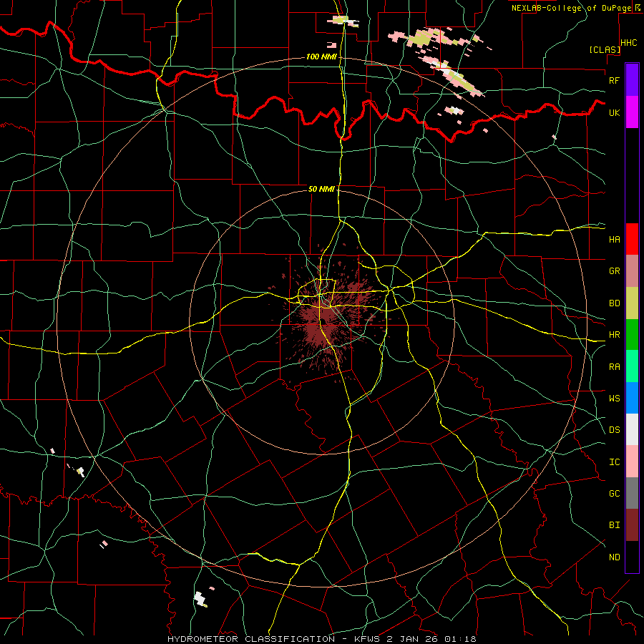Click the IC legend label

pos(614,462)
